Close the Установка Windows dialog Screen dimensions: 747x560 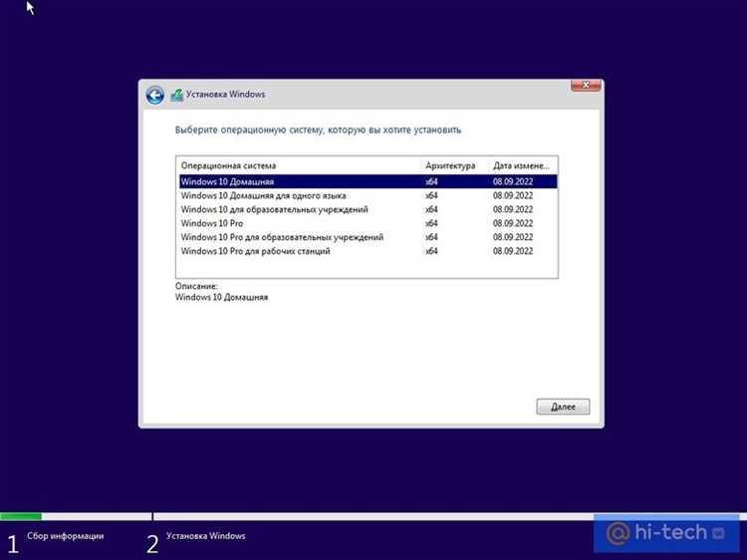click(586, 86)
